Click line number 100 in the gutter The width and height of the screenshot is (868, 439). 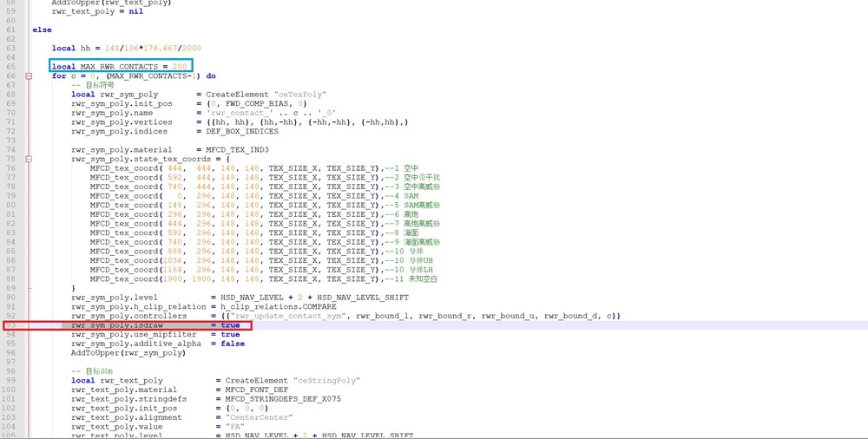pyautogui.click(x=10, y=390)
